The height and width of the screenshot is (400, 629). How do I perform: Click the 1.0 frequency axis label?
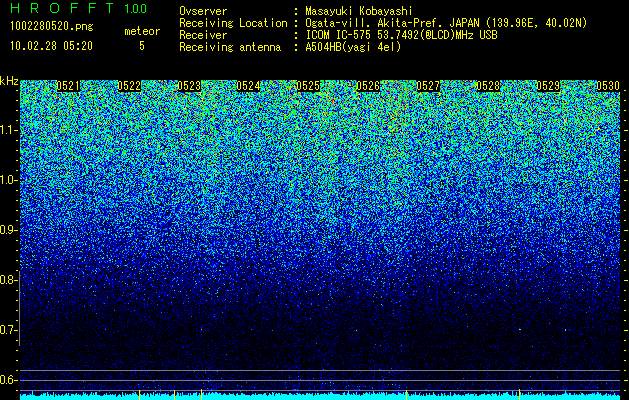pyautogui.click(x=8, y=180)
